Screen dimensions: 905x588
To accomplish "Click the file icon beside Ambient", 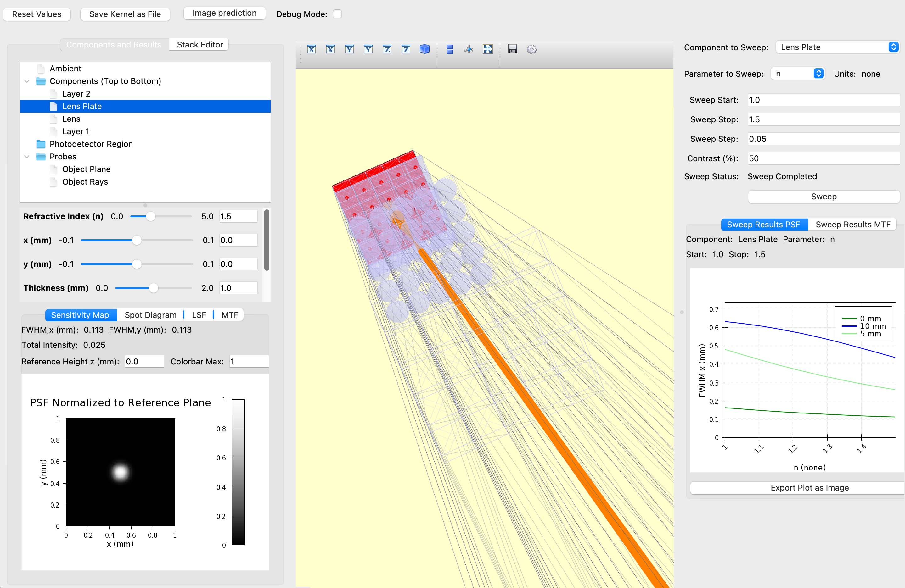I will point(41,69).
